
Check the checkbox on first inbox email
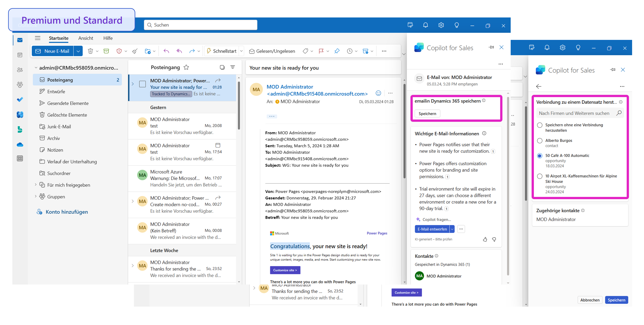coord(142,84)
